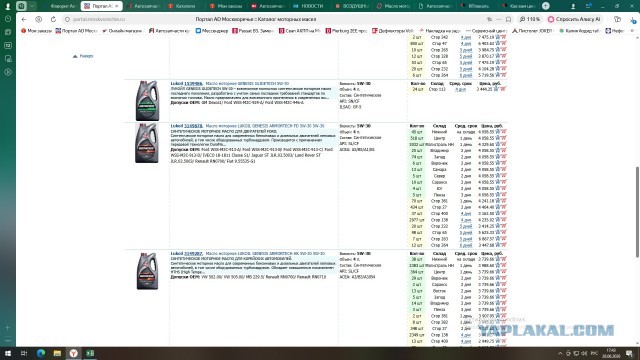Click the Спросить Алису AI button
Image resolution: width=640 pixels, height=360 pixels.
pos(574,19)
